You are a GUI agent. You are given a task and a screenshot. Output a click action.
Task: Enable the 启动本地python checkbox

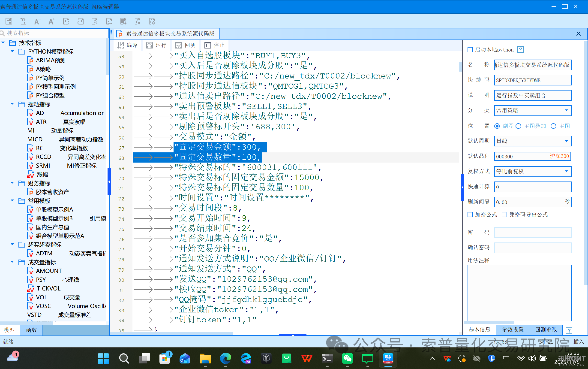click(470, 50)
